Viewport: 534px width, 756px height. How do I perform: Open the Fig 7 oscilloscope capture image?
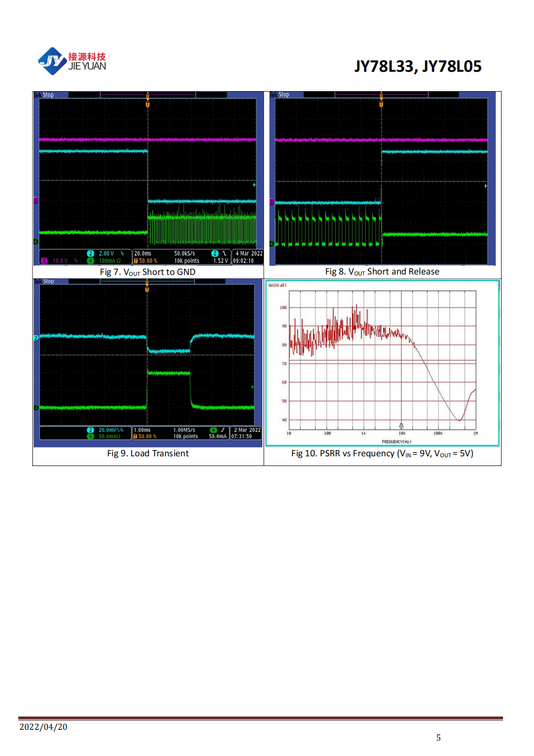click(x=148, y=178)
